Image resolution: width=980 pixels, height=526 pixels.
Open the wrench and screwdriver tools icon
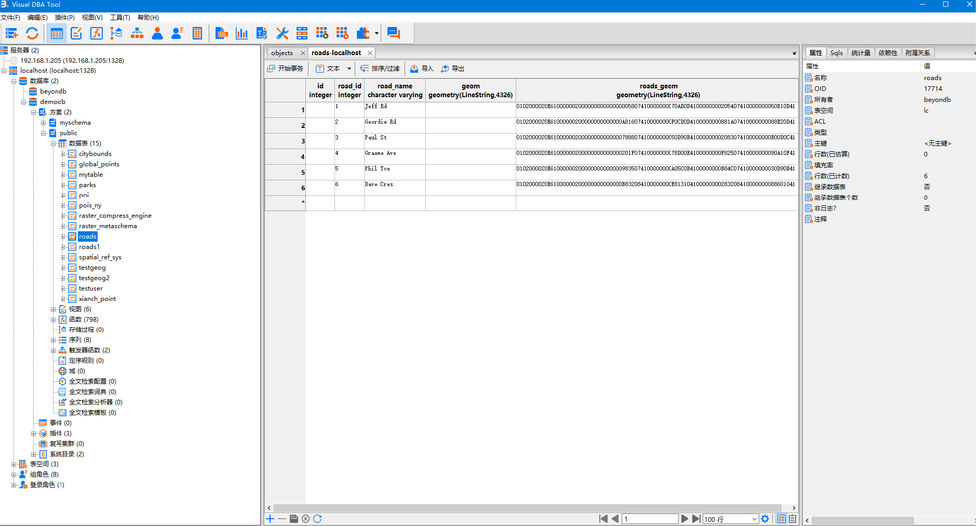[x=282, y=34]
